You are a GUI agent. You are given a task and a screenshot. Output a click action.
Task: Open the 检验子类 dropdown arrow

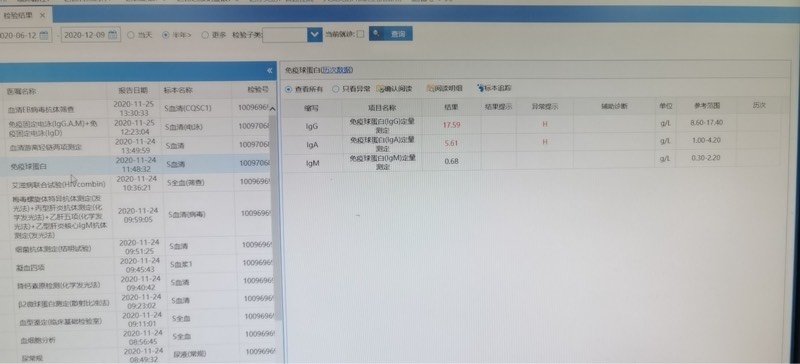click(314, 35)
